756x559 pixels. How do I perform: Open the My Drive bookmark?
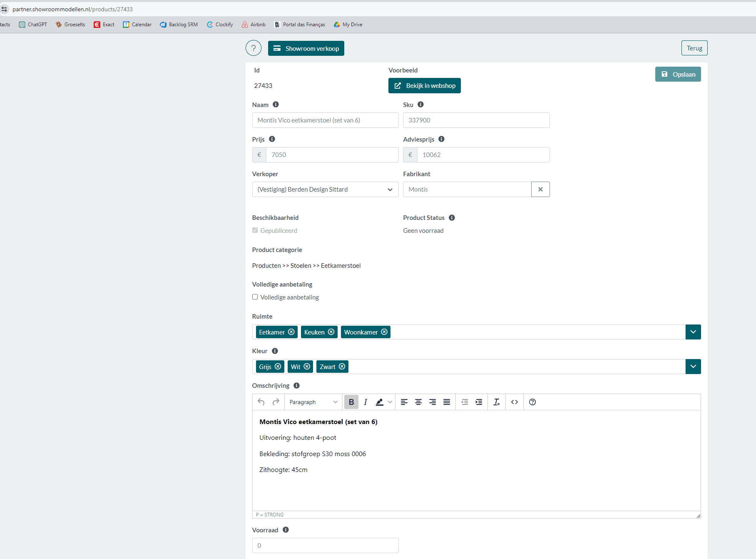[x=348, y=25]
